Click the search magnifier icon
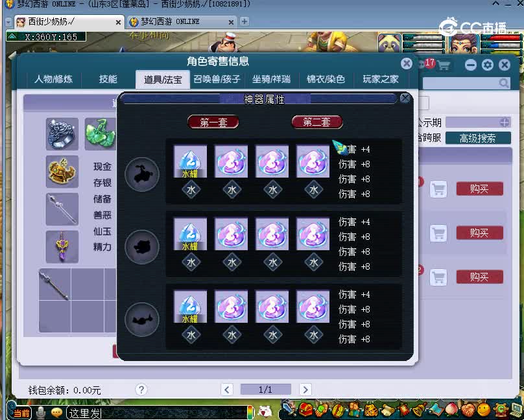Screen dimensions: 524x420 click(503, 83)
